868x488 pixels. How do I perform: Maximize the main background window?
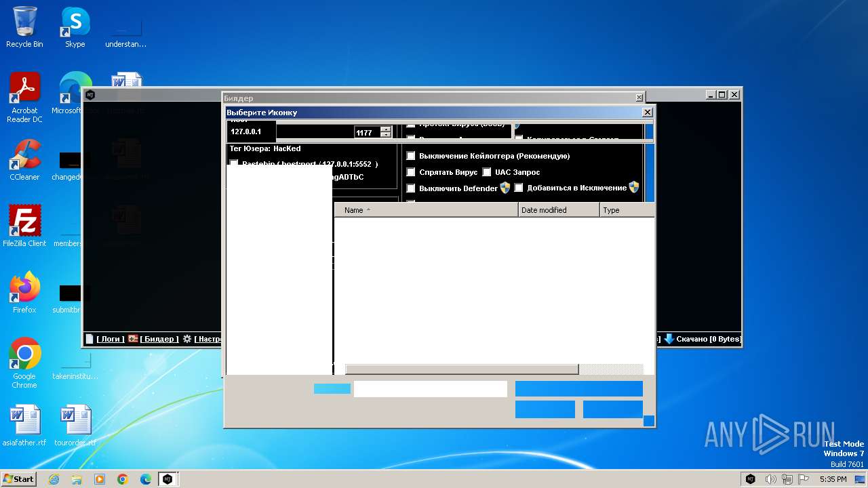722,95
